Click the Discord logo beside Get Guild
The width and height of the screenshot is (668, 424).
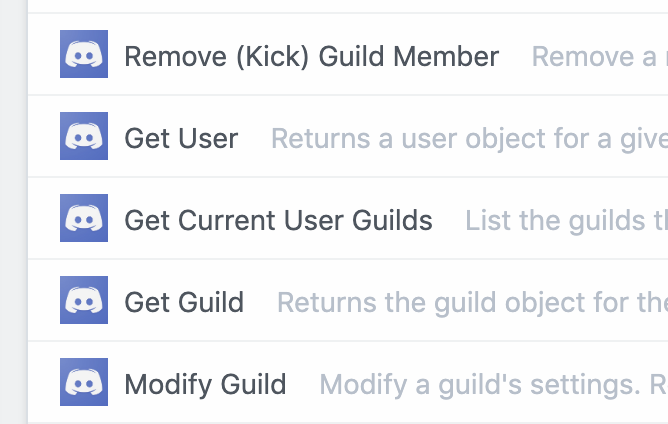85,301
